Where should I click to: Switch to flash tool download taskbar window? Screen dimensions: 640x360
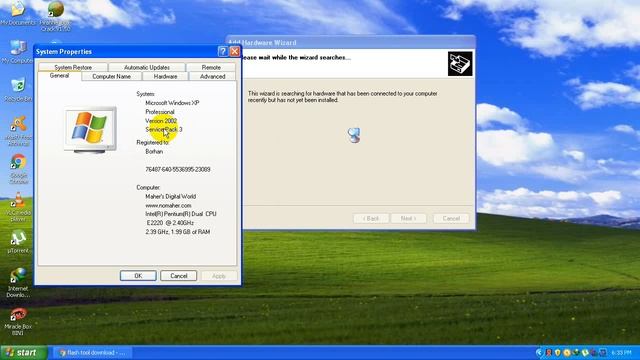tap(93, 352)
